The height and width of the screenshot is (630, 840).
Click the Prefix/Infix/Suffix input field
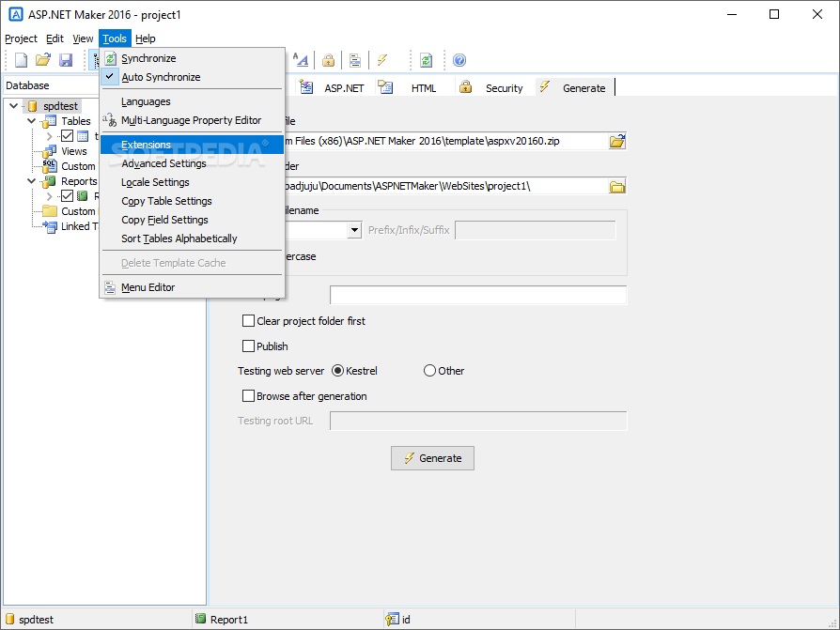[x=536, y=230]
